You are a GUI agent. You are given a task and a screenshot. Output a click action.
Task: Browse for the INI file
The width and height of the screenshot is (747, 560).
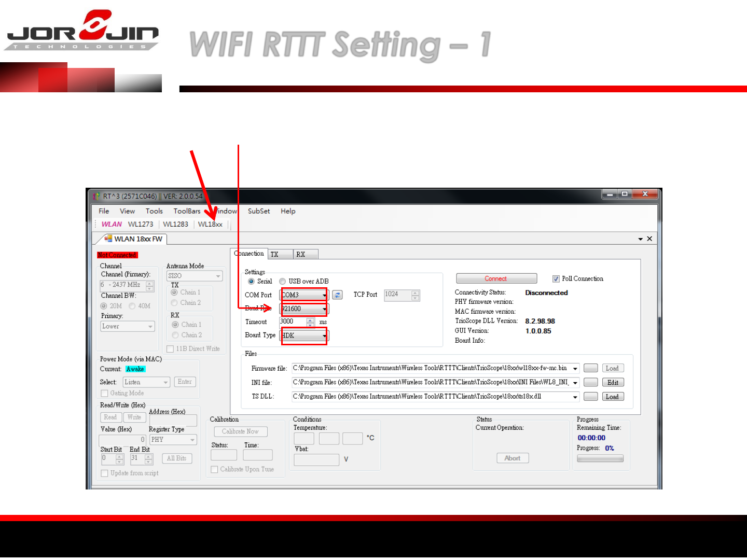pos(591,382)
